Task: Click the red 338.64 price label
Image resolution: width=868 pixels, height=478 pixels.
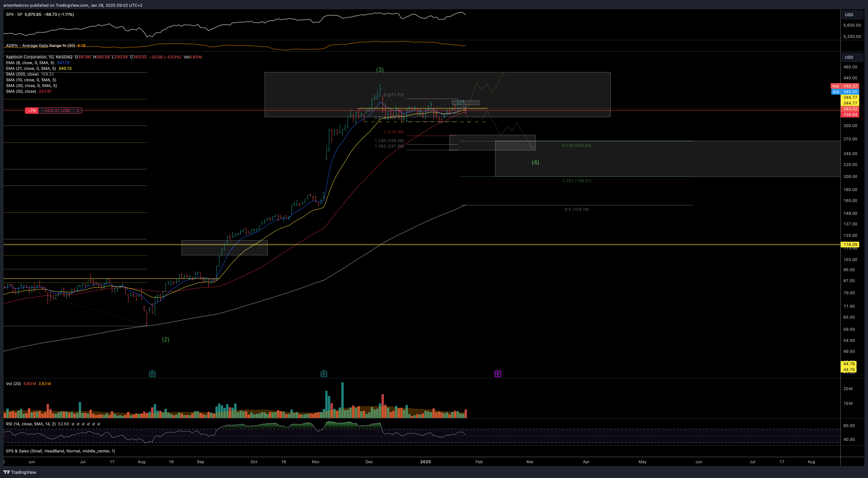Action: tap(850, 115)
